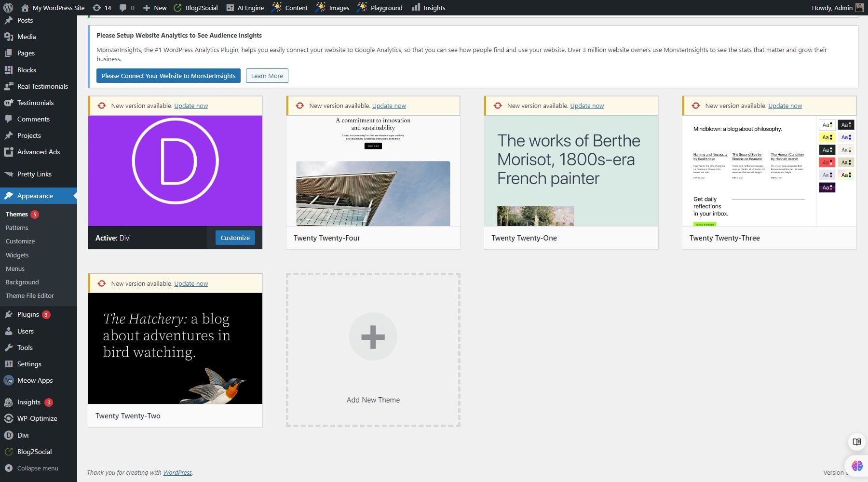
Task: Click the WP-Optimize icon in the sidebar
Action: 8,418
